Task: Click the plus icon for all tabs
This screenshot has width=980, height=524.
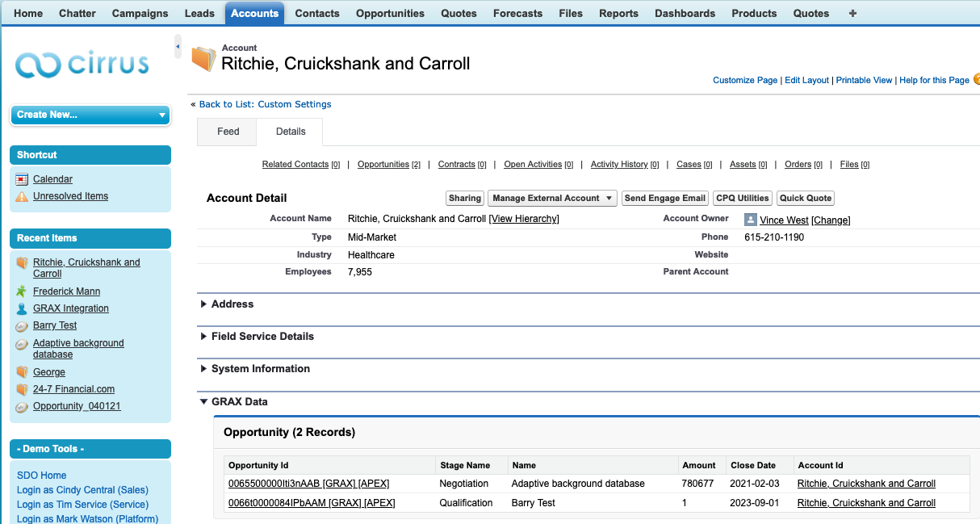Action: pos(853,13)
